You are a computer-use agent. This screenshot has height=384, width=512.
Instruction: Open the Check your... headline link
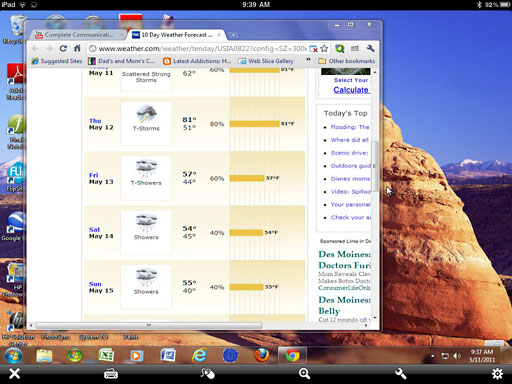pos(351,217)
